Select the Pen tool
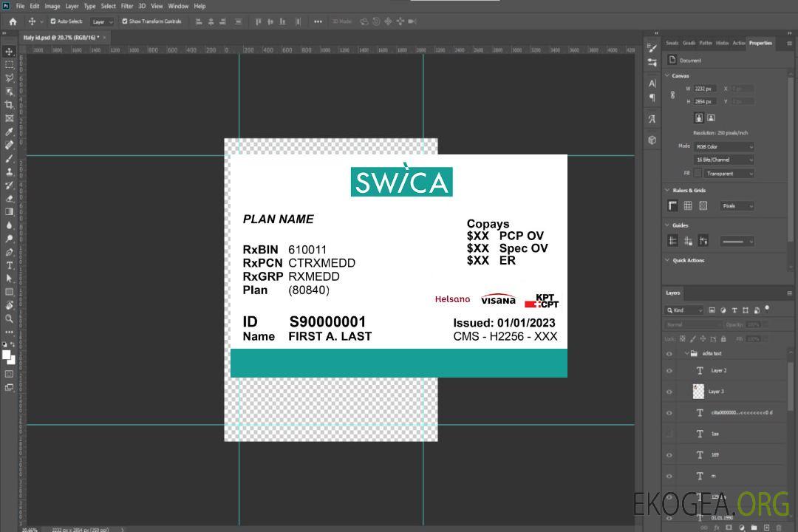The width and height of the screenshot is (798, 532). tap(9, 252)
